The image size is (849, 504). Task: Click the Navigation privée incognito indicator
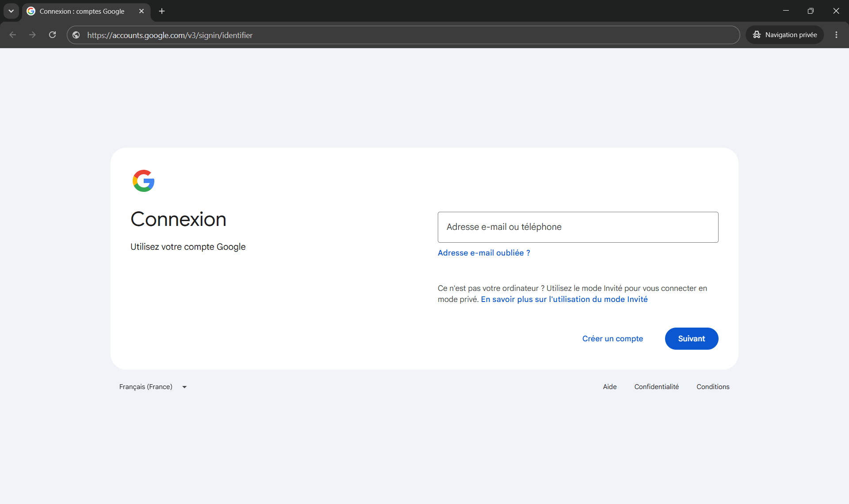[785, 35]
